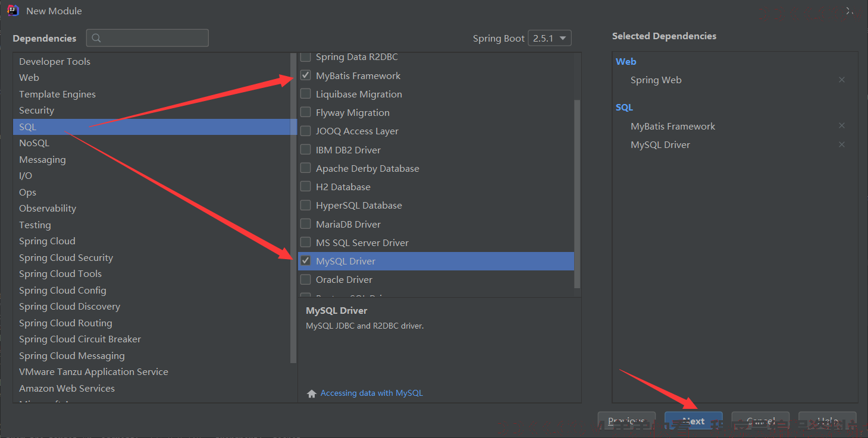This screenshot has width=868, height=438.
Task: Remove MySQL Driver from selected dependencies
Action: point(842,144)
